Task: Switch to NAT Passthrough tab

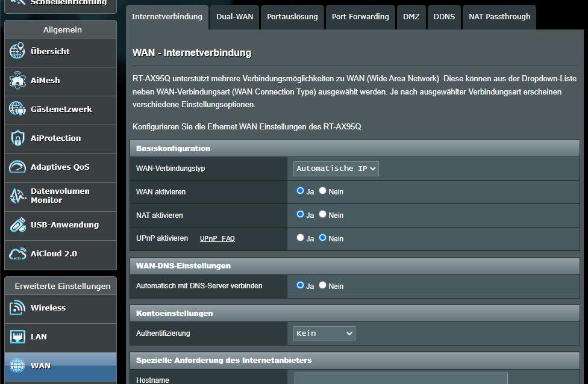Action: pos(499,17)
